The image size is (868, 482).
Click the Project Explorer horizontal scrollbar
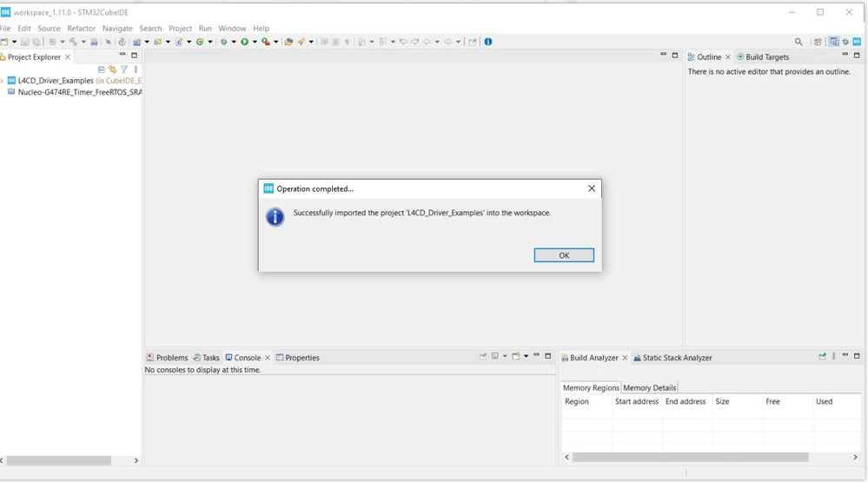59,460
